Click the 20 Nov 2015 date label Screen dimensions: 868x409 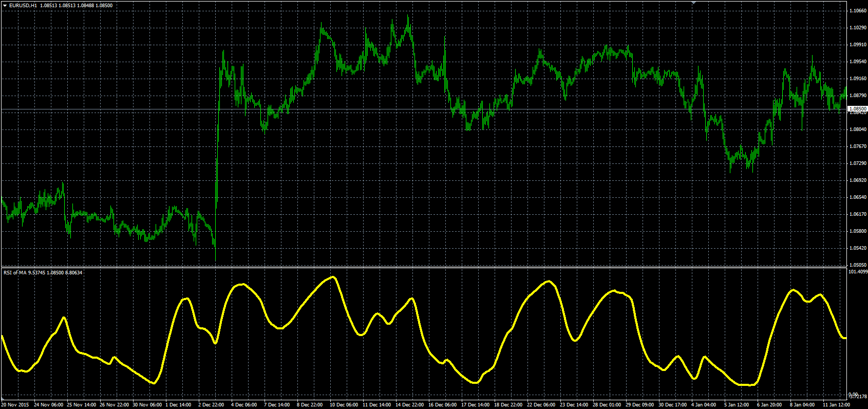(15, 405)
